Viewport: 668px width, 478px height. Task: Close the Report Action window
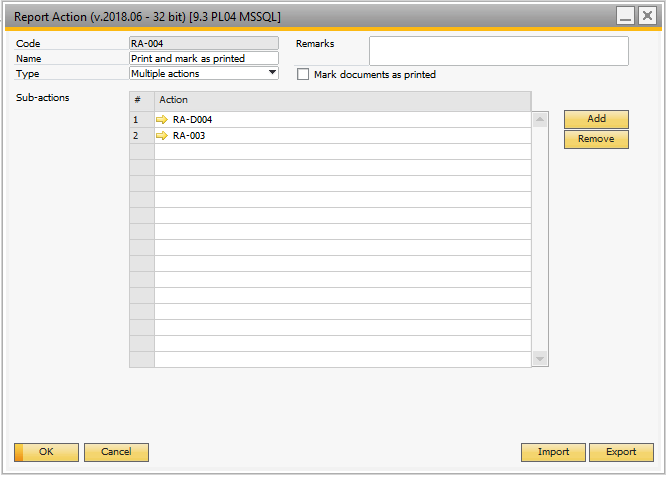pyautogui.click(x=647, y=16)
